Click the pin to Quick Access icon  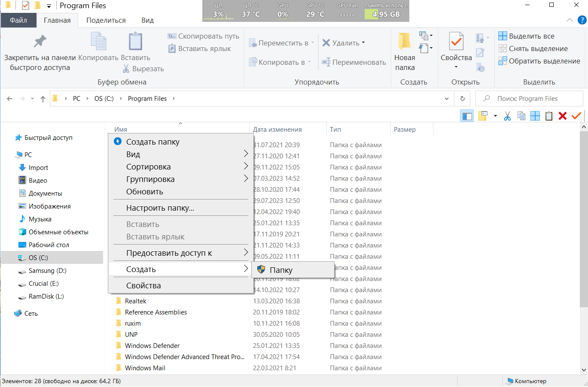[x=40, y=42]
